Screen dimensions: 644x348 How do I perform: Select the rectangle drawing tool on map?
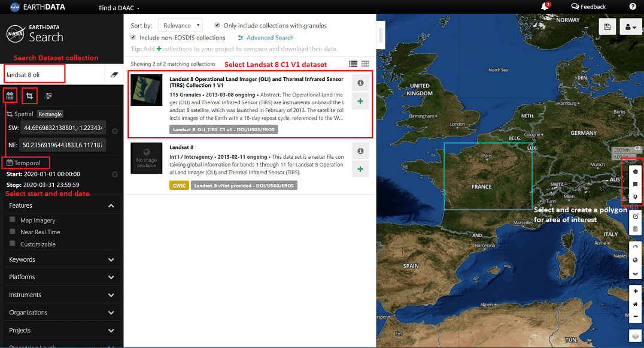[636, 184]
